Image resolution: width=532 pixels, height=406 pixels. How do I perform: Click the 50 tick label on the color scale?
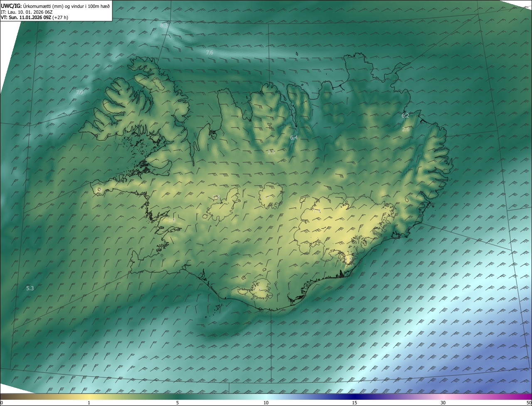tap(529, 403)
